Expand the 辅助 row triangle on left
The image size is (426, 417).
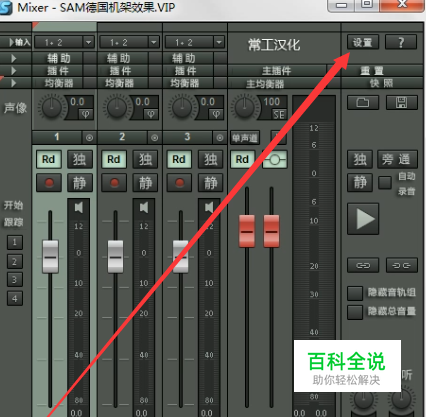click(14, 59)
